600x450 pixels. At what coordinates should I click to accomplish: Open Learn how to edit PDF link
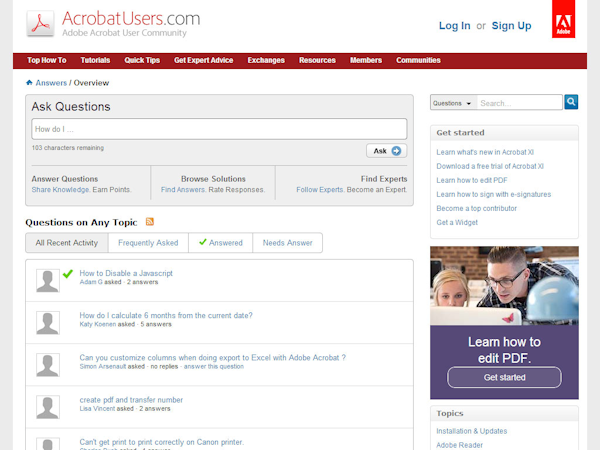pos(472,180)
